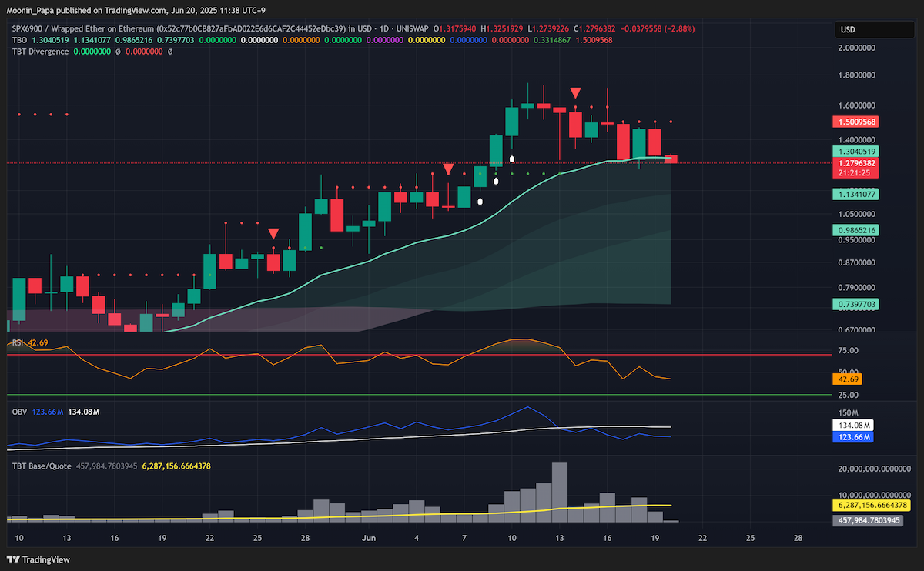Click the 75.00 RSI axis value
Screen dimensions: 924x571
(x=849, y=350)
